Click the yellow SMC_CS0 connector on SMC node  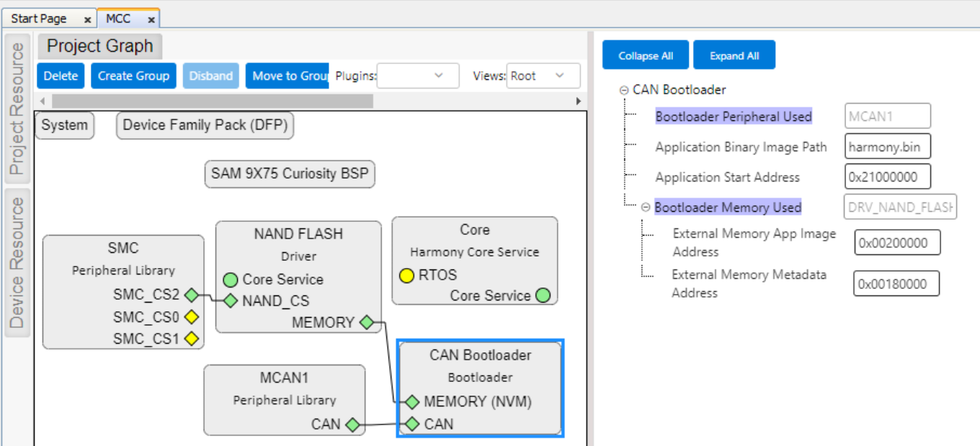192,316
